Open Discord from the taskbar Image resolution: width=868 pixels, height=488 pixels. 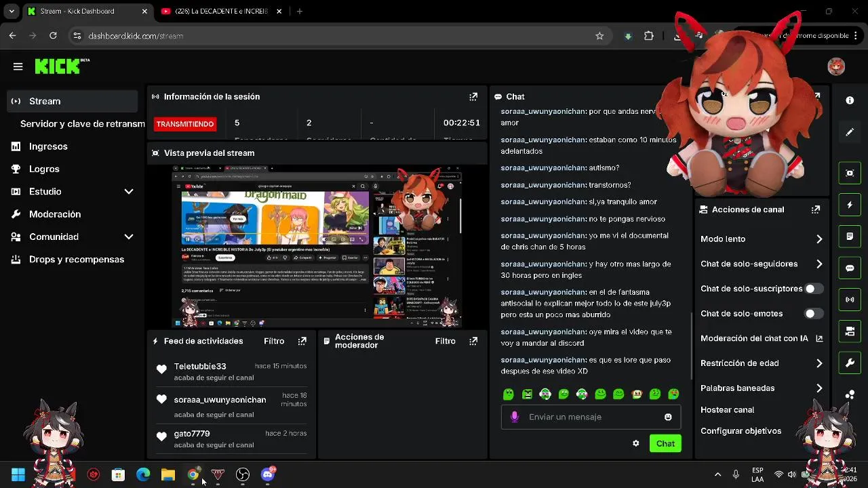268,475
